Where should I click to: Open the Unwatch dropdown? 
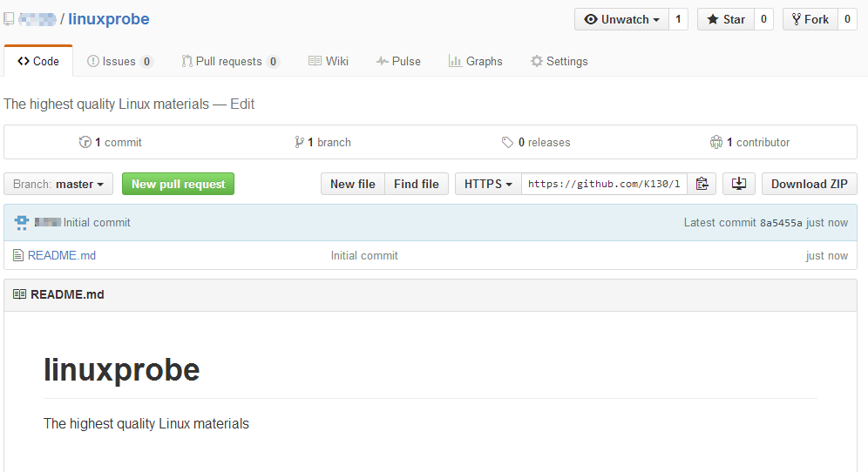pyautogui.click(x=621, y=19)
